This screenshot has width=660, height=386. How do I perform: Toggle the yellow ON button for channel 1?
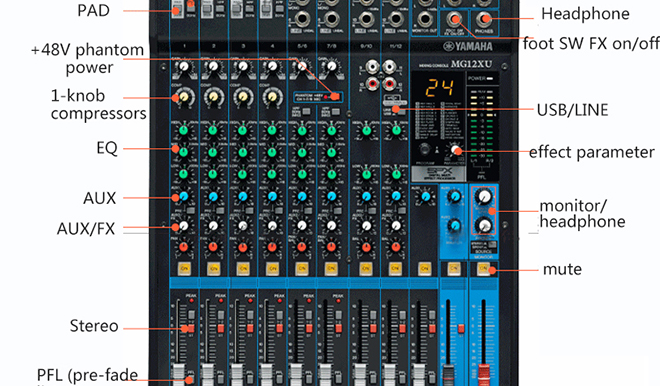tap(184, 269)
